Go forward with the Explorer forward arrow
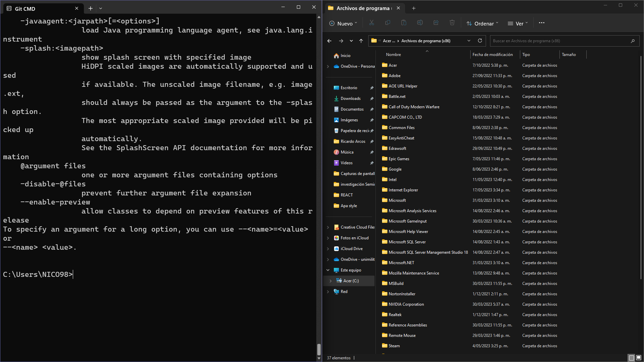644x362 pixels. [x=341, y=41]
